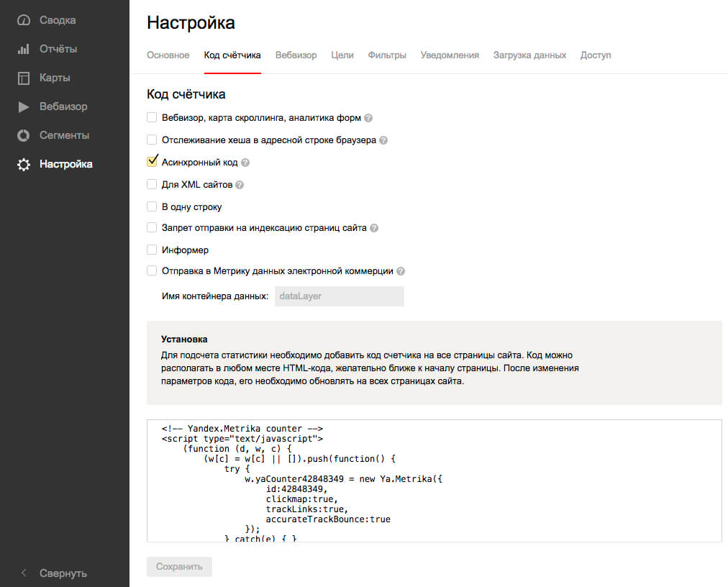This screenshot has width=728, height=587.
Task: Click the Отчёты bar chart icon
Action: pyautogui.click(x=24, y=49)
